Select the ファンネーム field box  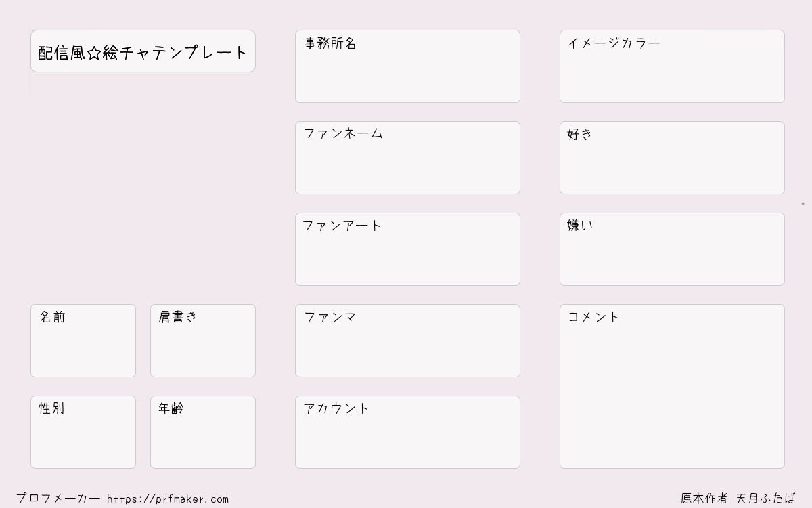tap(407, 158)
